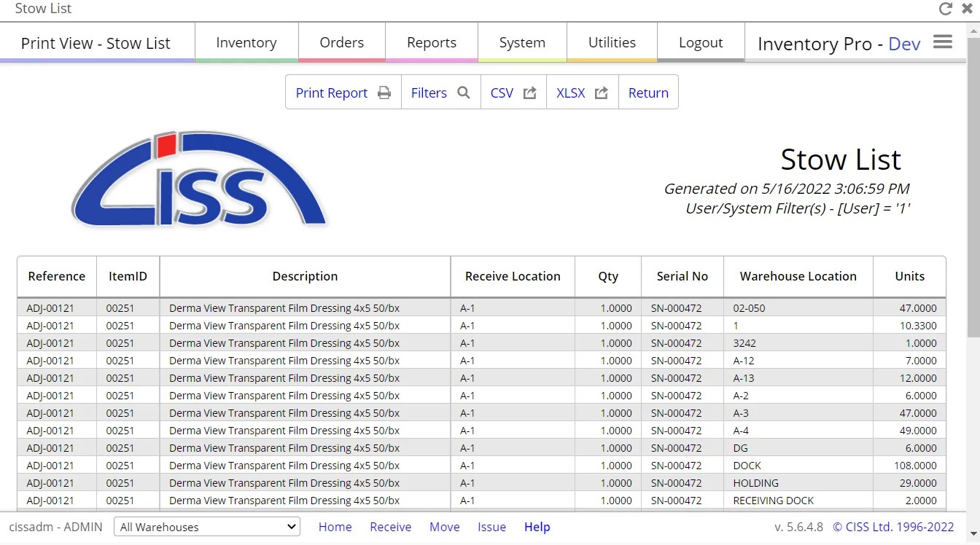Click Logout in the navigation bar
Image resolution: width=980 pixels, height=545 pixels.
(700, 42)
